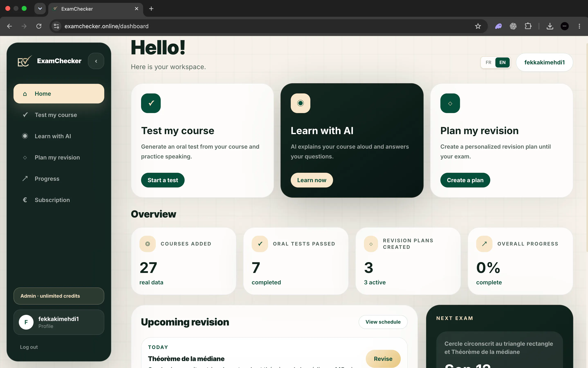Click the Revise button for Théorème de la médiane
This screenshot has height=368, width=588.
click(383, 359)
